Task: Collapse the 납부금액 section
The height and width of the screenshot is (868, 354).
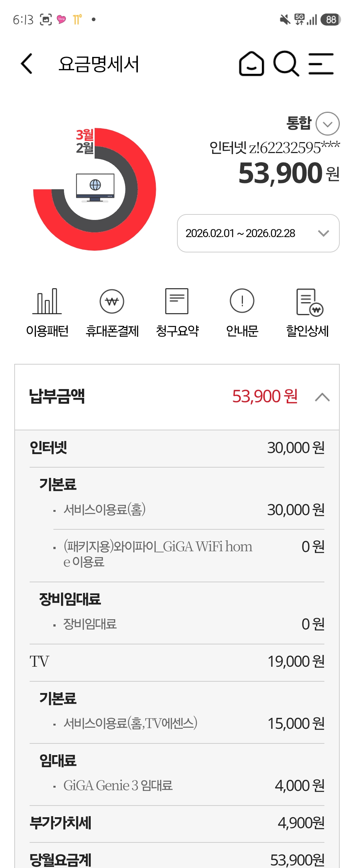Action: [x=322, y=397]
